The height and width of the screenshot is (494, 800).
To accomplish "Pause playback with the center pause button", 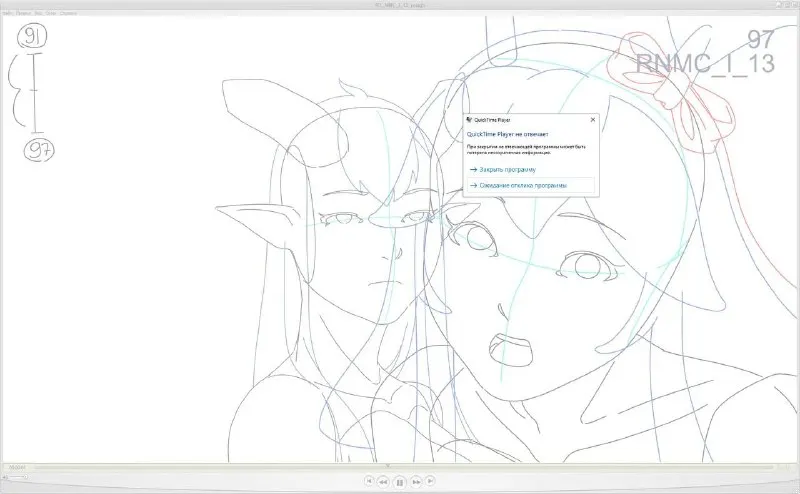I will click(399, 482).
